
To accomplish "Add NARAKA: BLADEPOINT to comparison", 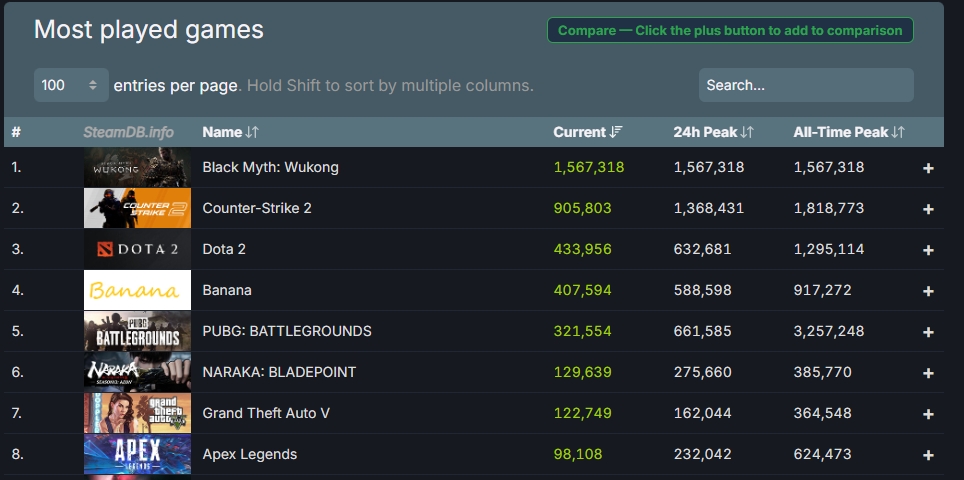I will (x=928, y=373).
